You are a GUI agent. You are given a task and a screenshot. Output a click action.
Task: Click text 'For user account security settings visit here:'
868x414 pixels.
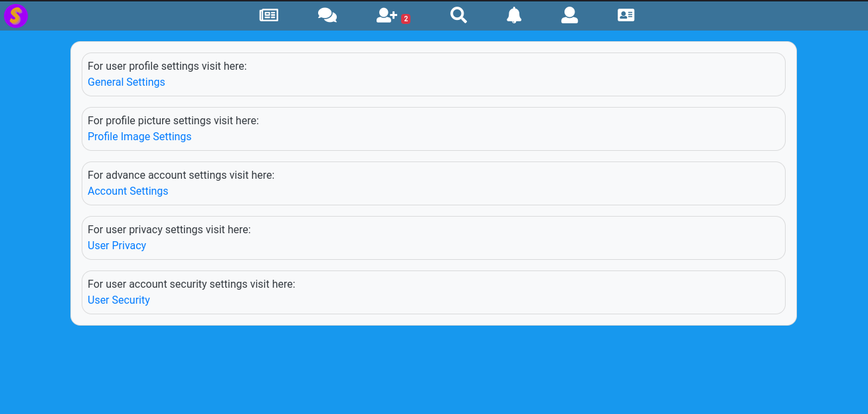point(191,284)
